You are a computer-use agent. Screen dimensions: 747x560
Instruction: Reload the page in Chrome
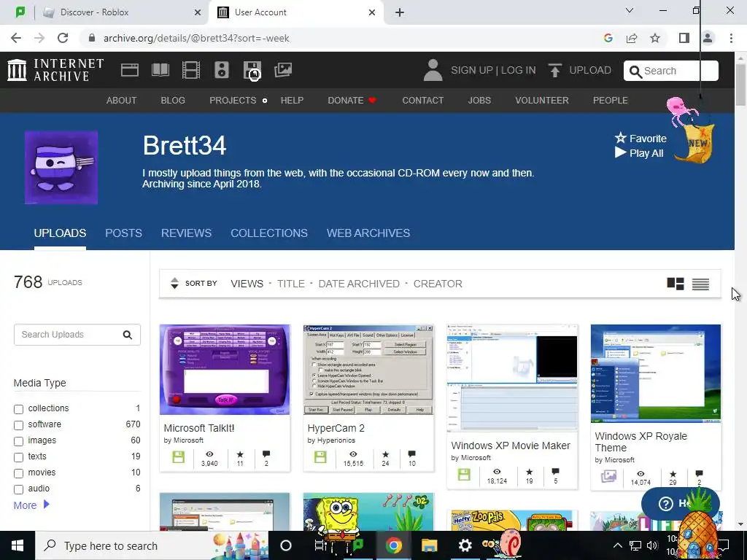pyautogui.click(x=63, y=38)
